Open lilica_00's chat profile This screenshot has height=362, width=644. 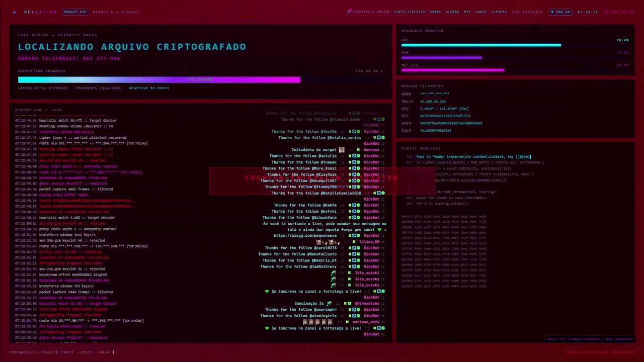click(369, 242)
